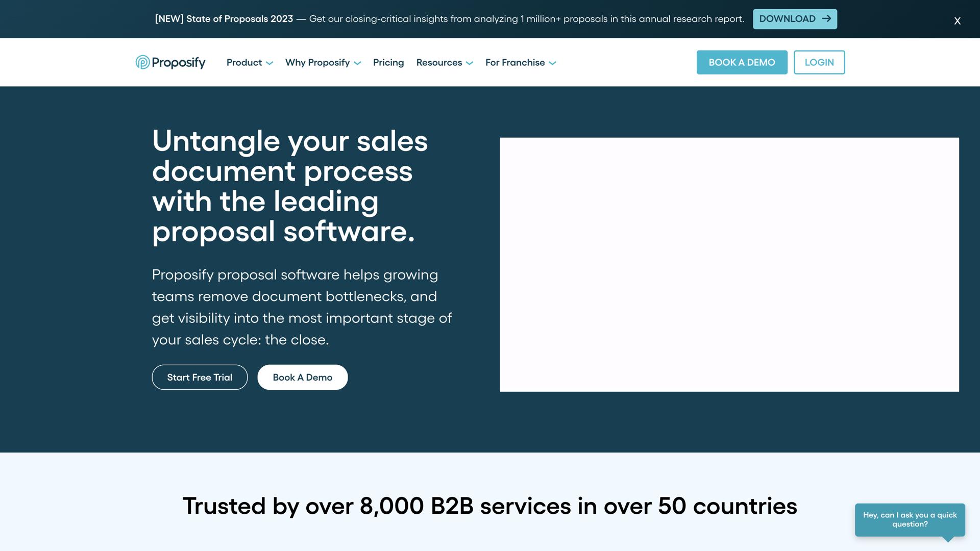
Task: Click the For Franchise menu label
Action: [514, 62]
